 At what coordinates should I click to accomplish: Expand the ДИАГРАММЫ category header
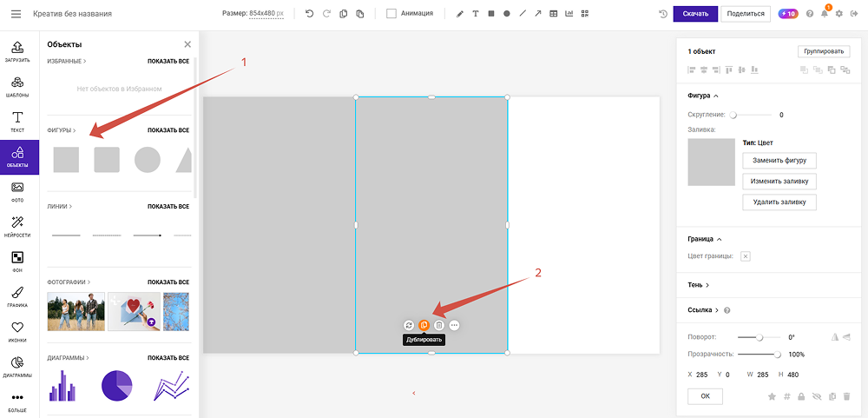(x=68, y=358)
